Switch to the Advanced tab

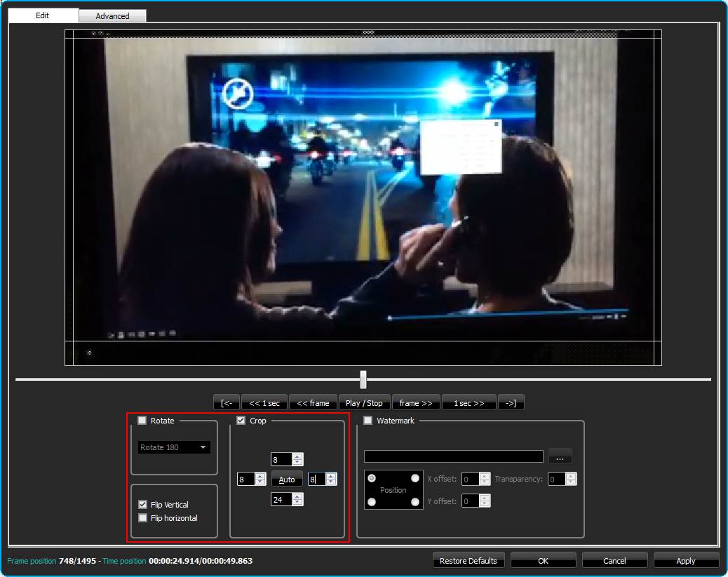112,15
